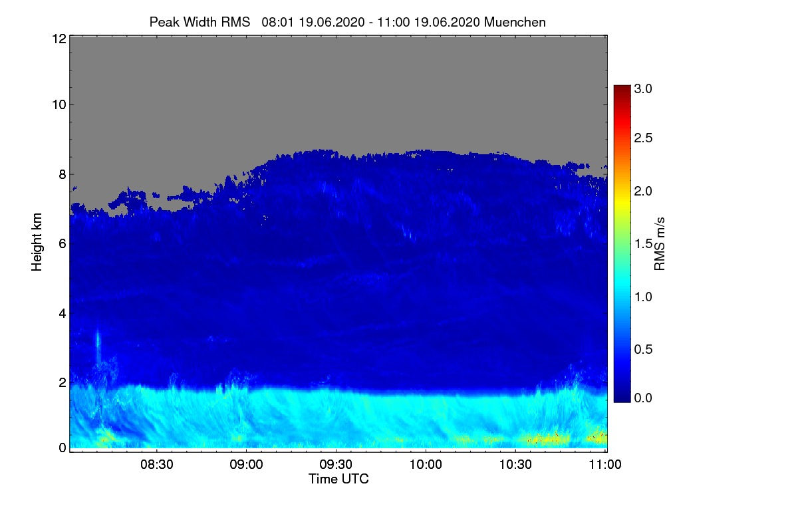Click the height tick label 8
The height and width of the screenshot is (532, 798).
click(x=62, y=174)
